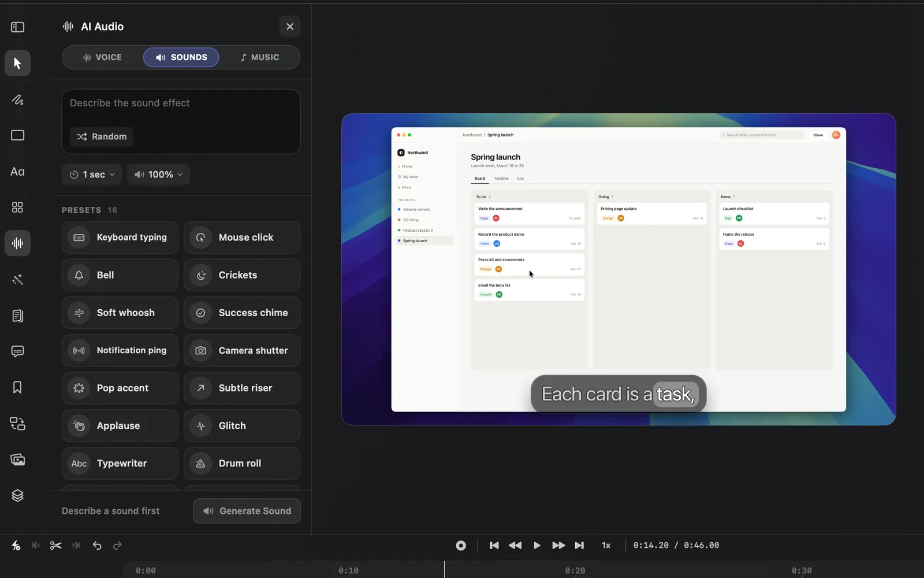Choose the Typewriter preset
Image resolution: width=924 pixels, height=578 pixels.
pyautogui.click(x=120, y=464)
